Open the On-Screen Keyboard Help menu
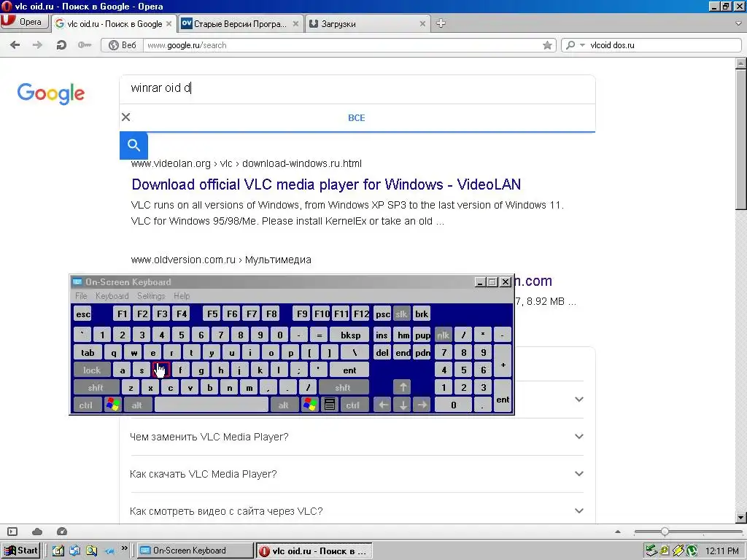Image resolution: width=747 pixels, height=560 pixels. pyautogui.click(x=182, y=296)
